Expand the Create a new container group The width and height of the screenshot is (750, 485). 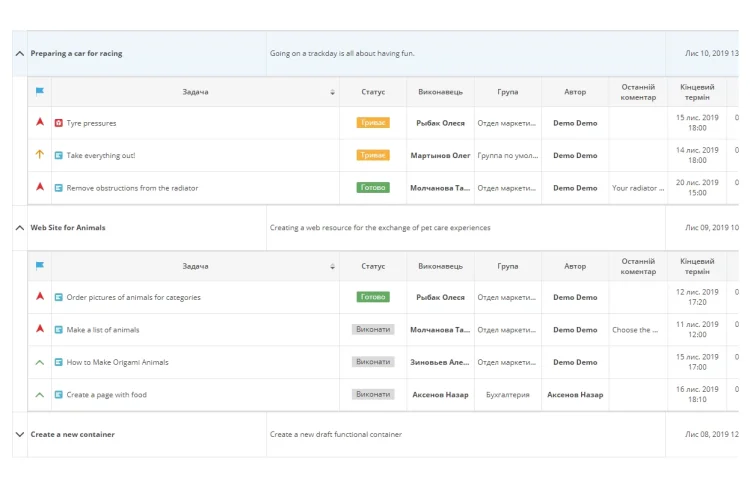(x=19, y=435)
